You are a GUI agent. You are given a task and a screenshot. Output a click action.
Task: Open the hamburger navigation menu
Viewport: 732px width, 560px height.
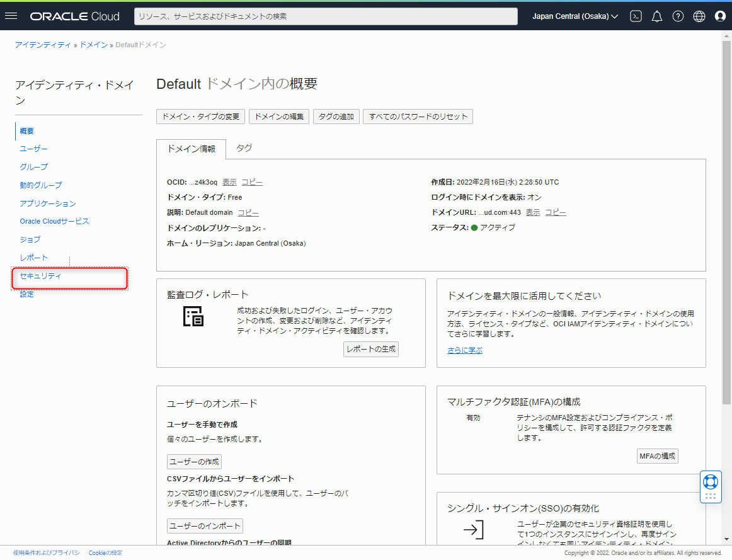11,16
